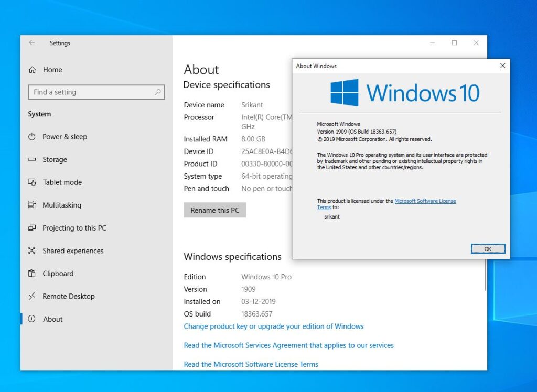Click the System category heading in sidebar

coord(39,114)
